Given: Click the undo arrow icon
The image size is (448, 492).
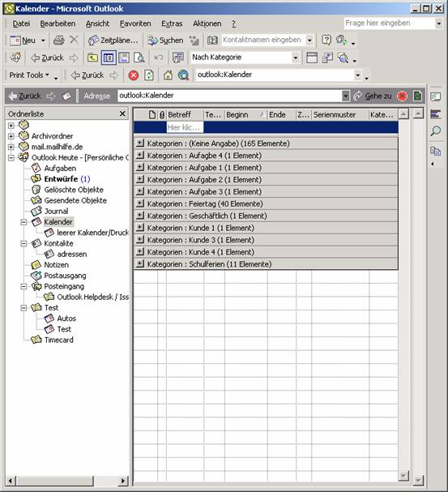Looking at the screenshot, I should [159, 58].
